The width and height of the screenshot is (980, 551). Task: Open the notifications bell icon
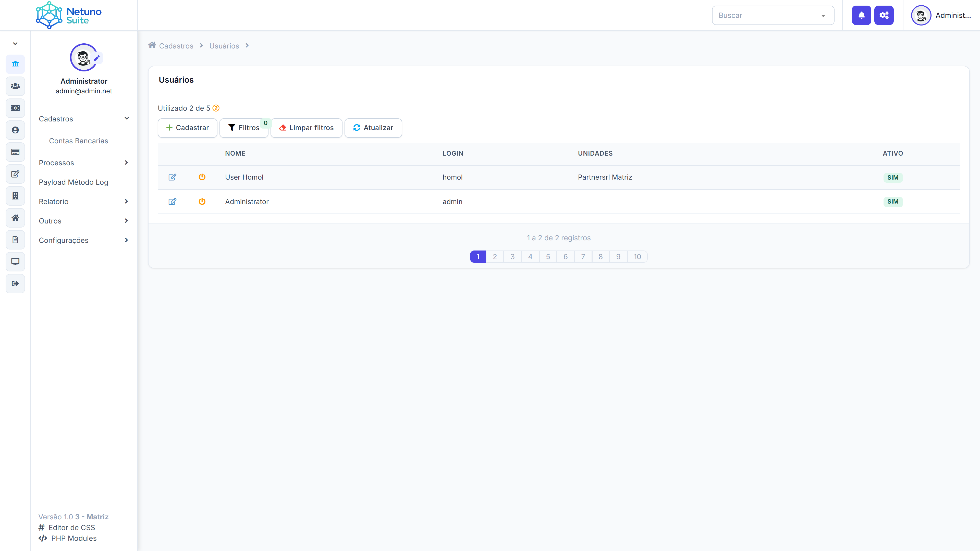click(861, 15)
